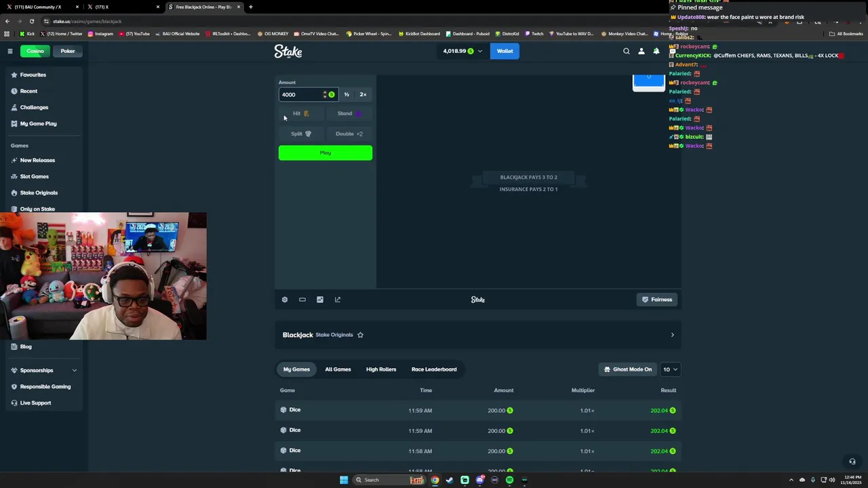Open the support headset icon bottom right
This screenshot has height=488, width=868.
tap(852, 462)
